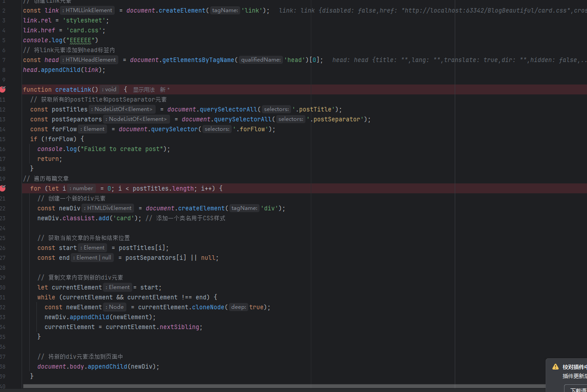Click the 新 * author inlay hint
Image resolution: width=587 pixels, height=392 pixels.
(x=165, y=89)
